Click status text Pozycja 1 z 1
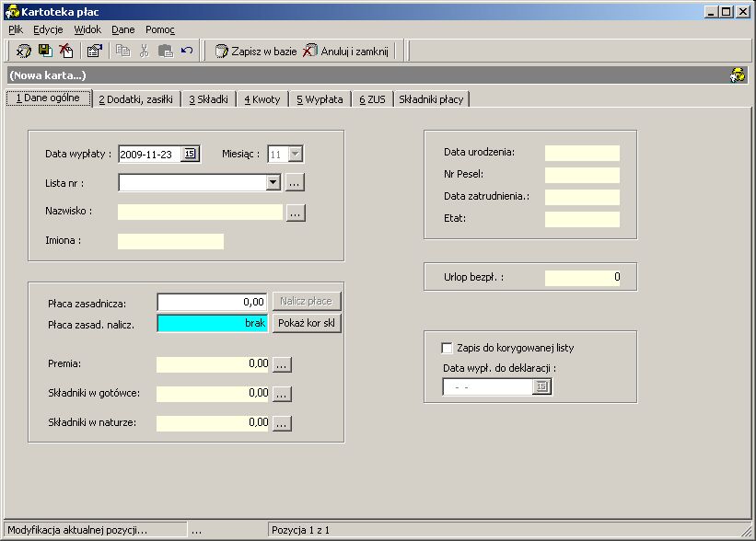The image size is (756, 541). pyautogui.click(x=300, y=530)
